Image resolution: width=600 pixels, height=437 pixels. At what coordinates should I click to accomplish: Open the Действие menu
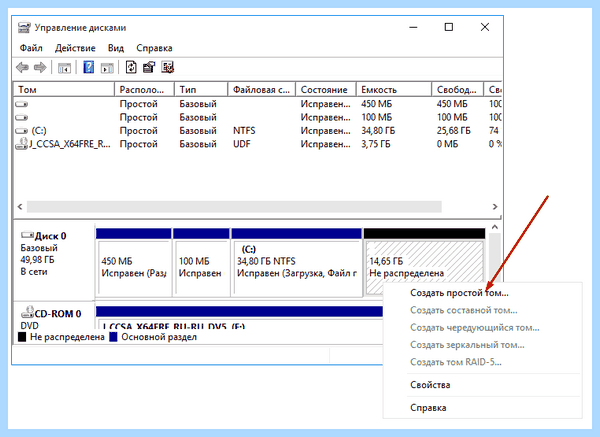coord(75,48)
